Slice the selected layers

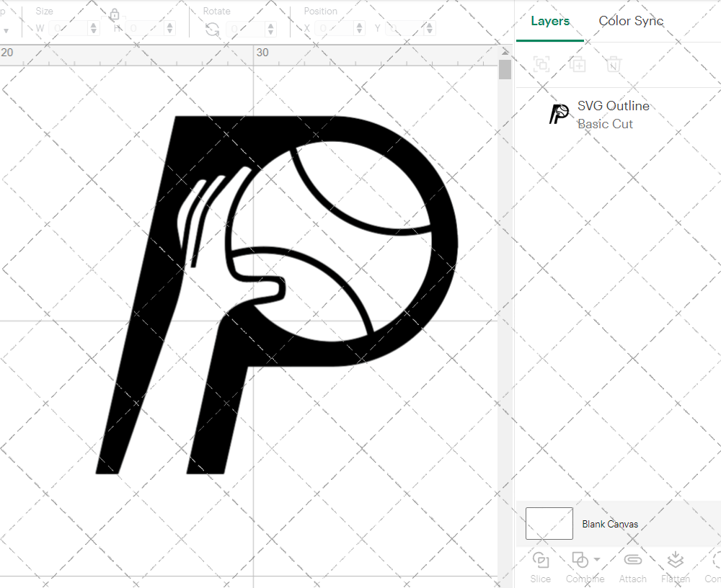tap(541, 566)
